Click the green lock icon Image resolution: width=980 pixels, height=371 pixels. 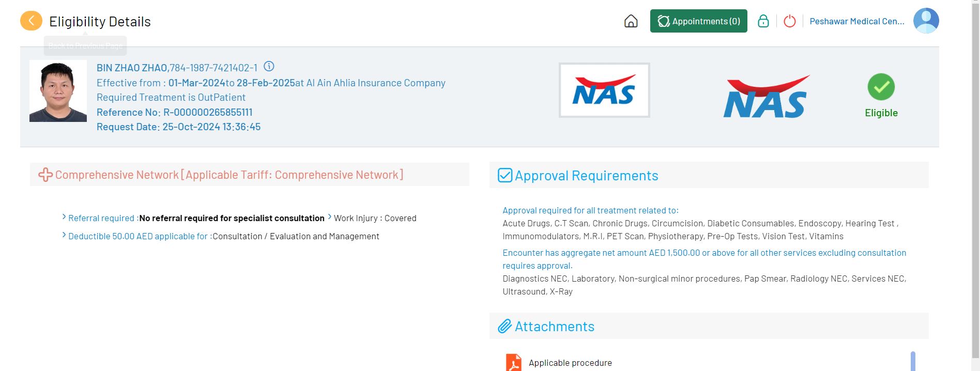[x=763, y=21]
